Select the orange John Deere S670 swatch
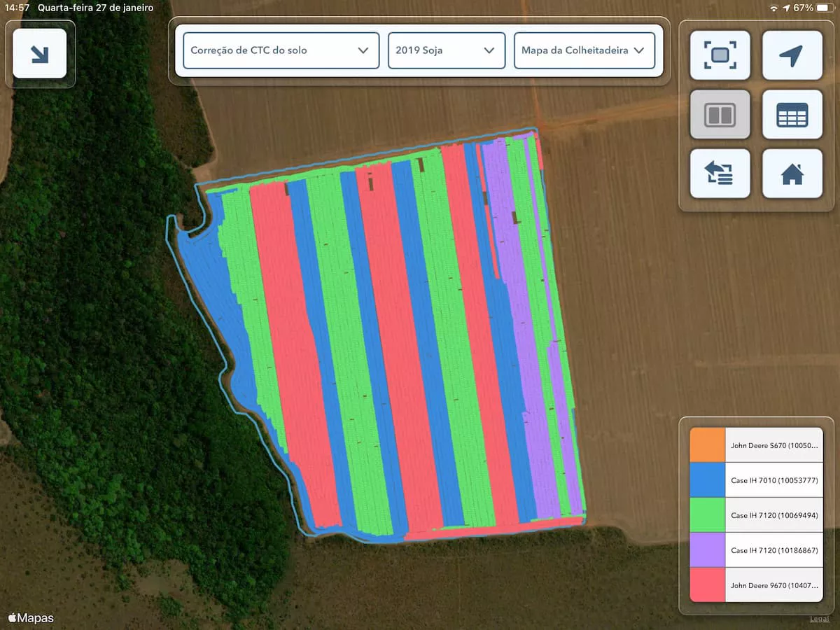Screen dimensions: 840x630 point(707,444)
